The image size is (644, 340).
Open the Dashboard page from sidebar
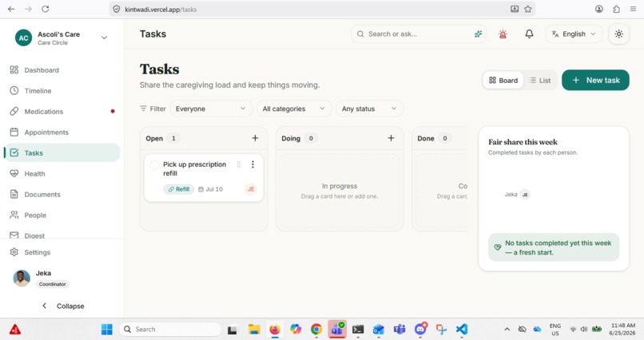pos(62,70)
